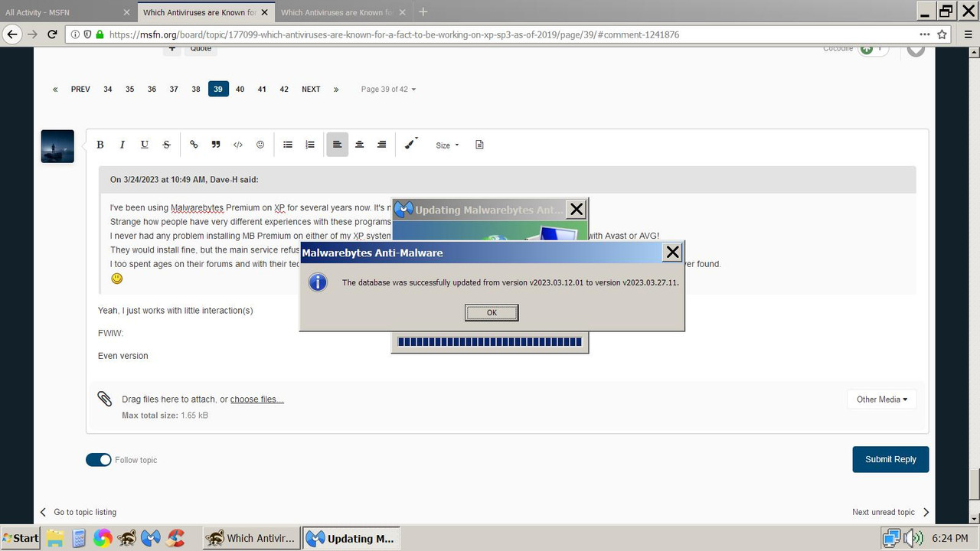Open a new browser tab
980x551 pixels.
423,11
